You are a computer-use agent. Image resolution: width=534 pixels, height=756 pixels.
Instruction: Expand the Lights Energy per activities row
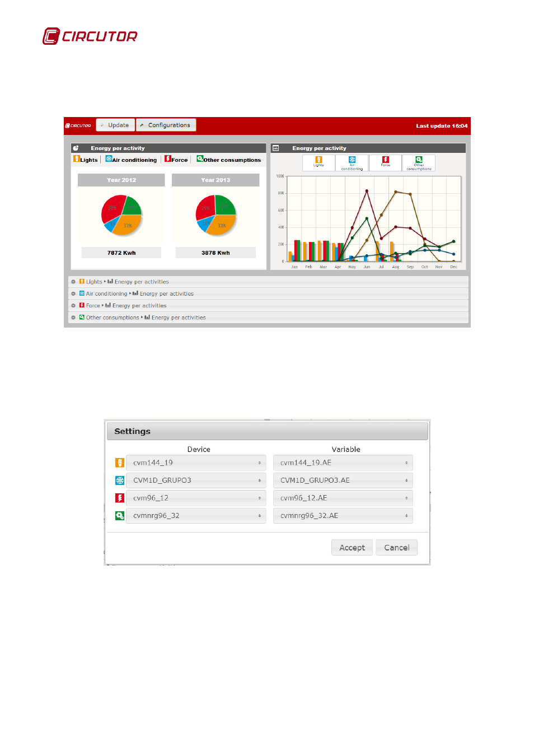[73, 282]
